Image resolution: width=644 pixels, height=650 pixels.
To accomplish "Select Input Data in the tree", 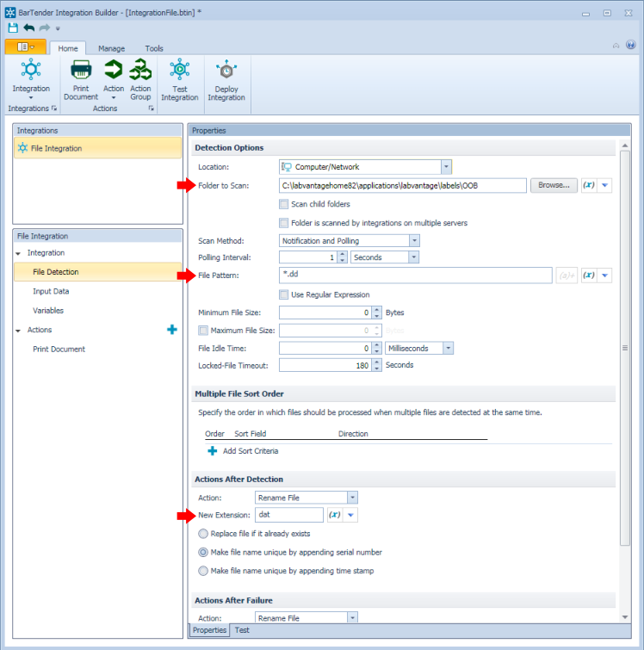I will click(51, 291).
